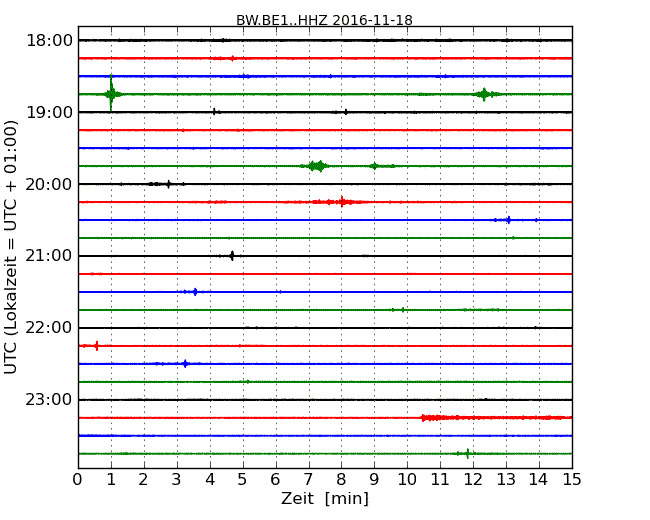Click the large green spike at minute 1
650x520 pixels.
point(111,94)
